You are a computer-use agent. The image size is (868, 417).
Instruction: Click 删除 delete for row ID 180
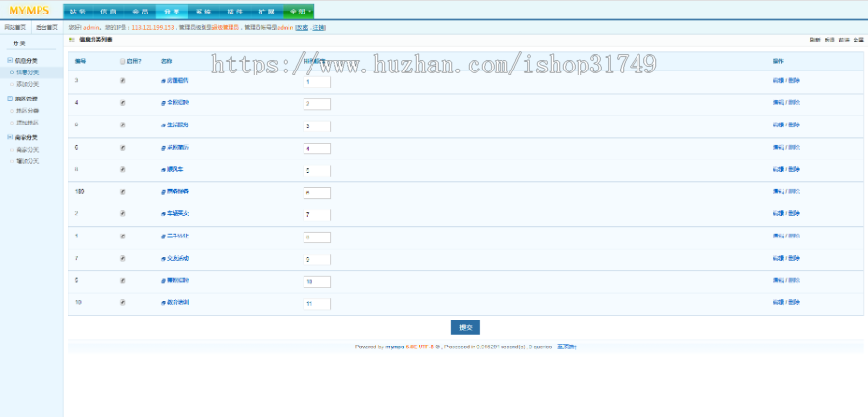(x=794, y=192)
